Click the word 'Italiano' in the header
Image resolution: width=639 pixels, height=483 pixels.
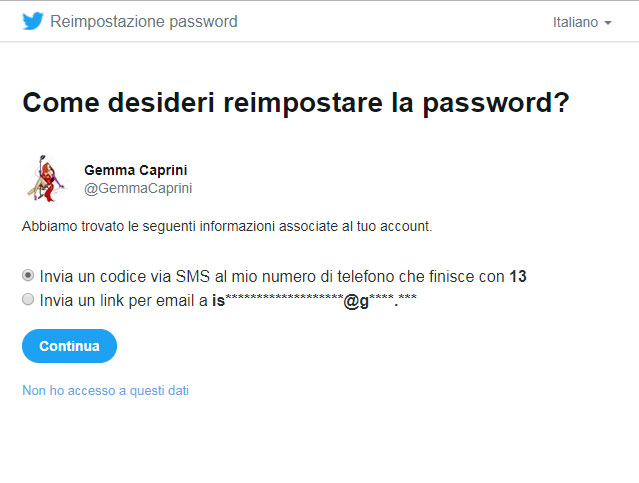point(575,22)
